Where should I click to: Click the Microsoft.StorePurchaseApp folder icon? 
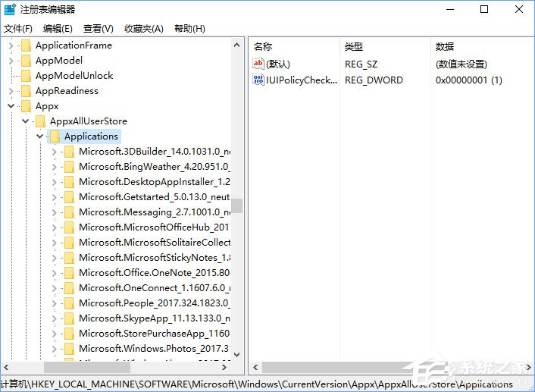coord(69,334)
